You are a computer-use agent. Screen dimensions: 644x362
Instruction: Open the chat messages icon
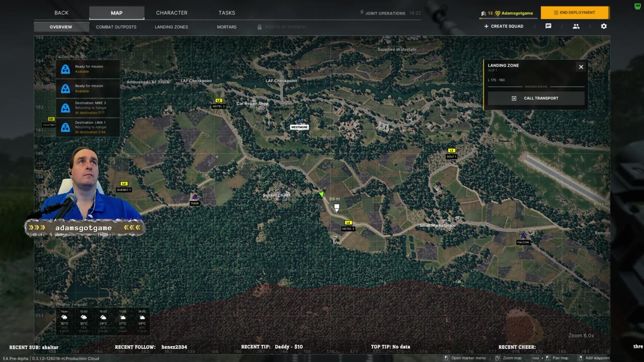[x=548, y=26]
